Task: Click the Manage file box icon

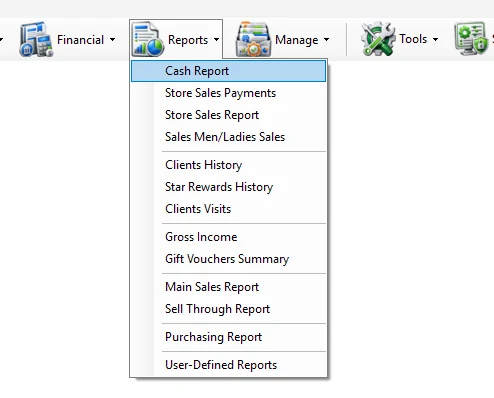Action: tap(253, 39)
